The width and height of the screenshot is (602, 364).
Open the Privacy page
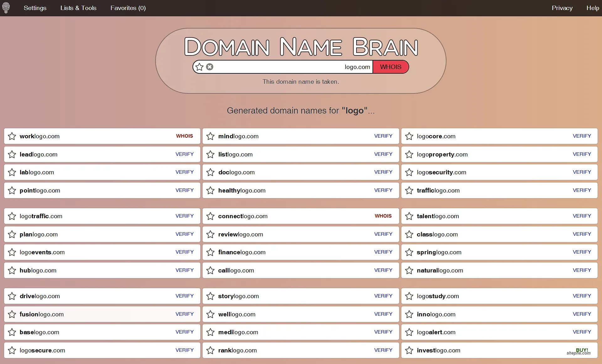(x=562, y=8)
